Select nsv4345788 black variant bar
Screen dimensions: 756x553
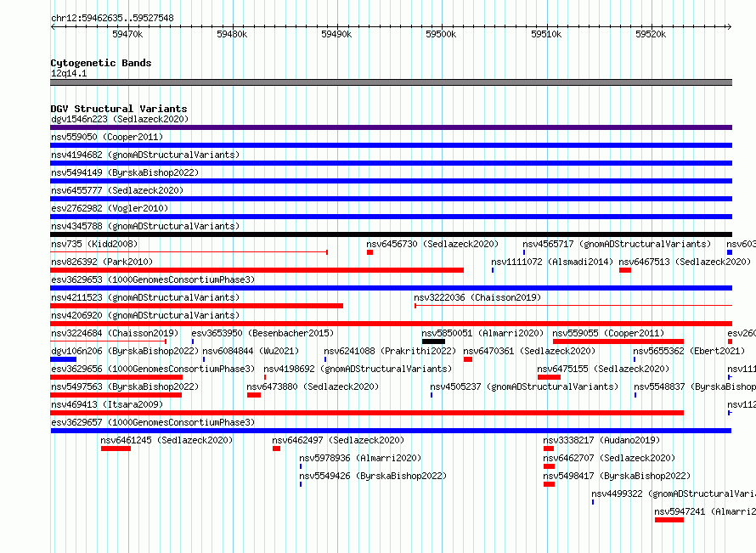(391, 234)
